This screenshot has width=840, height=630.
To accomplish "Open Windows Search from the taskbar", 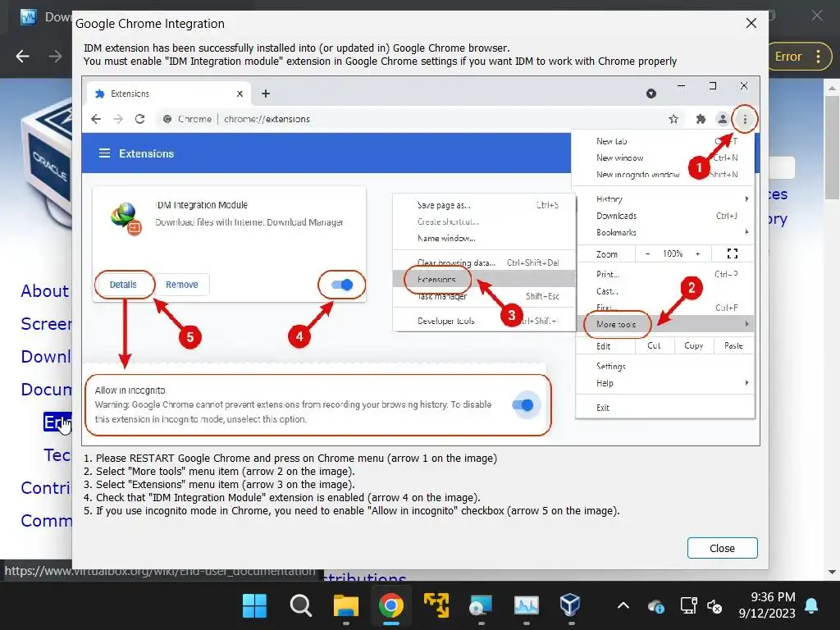I will coord(300,606).
